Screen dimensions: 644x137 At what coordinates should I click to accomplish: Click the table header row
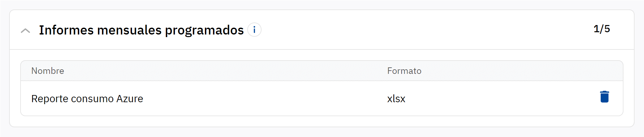click(228, 71)
